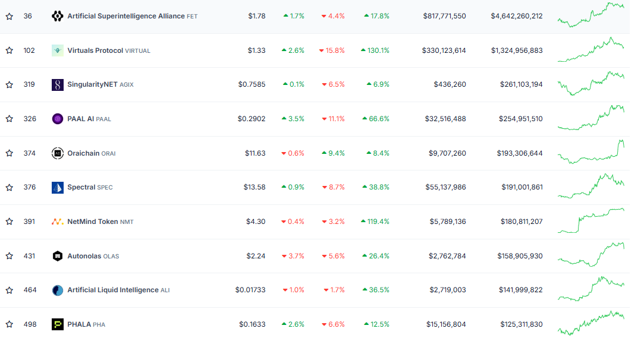View the Oraichain sparkline chart
Image resolution: width=644 pixels, height=338 pixels.
point(590,151)
